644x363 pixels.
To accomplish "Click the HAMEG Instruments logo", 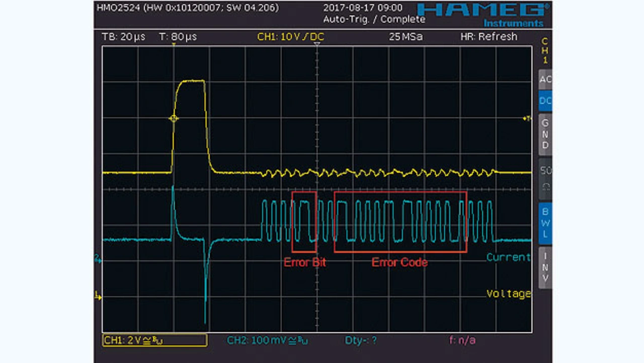I will click(x=481, y=14).
